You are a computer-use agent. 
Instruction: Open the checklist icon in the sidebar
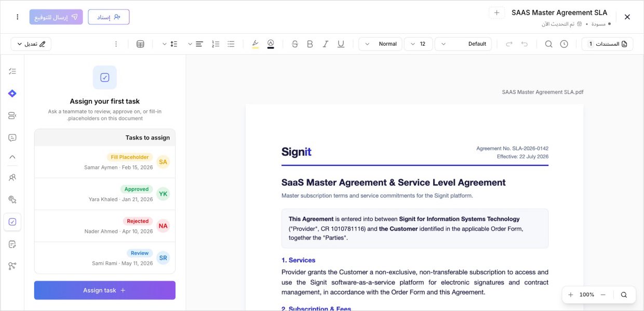point(12,71)
